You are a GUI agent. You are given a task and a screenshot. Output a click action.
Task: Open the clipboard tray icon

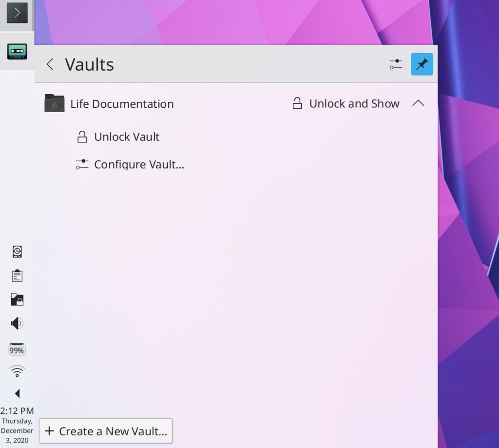(17, 276)
